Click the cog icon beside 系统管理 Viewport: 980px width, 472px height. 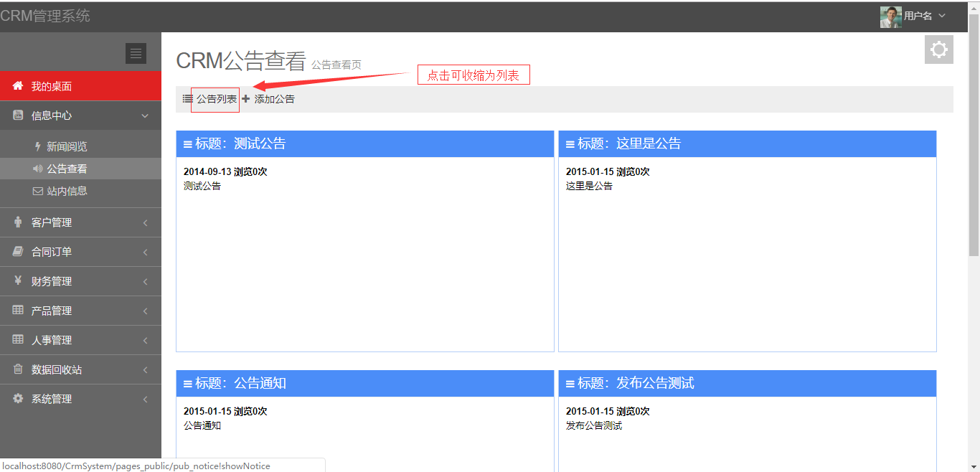[x=18, y=399]
